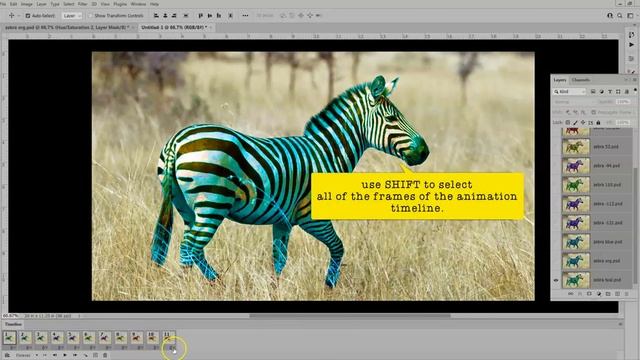
Task: Click create new layer icon at panel bottom
Action: [x=618, y=293]
